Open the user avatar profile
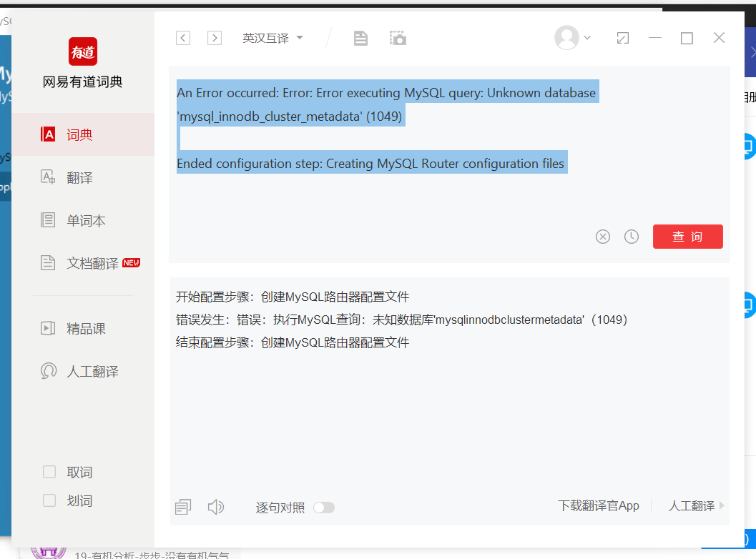The image size is (756, 559). pos(566,38)
